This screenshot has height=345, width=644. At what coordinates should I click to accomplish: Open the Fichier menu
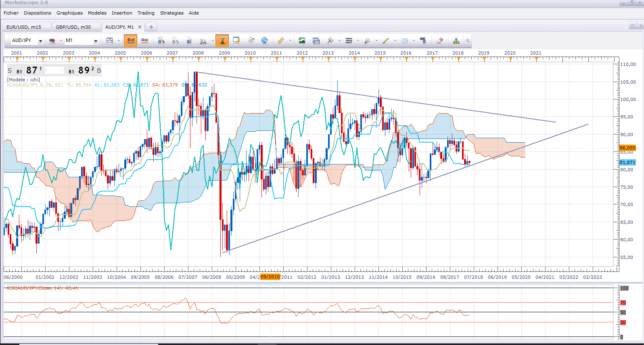[11, 13]
